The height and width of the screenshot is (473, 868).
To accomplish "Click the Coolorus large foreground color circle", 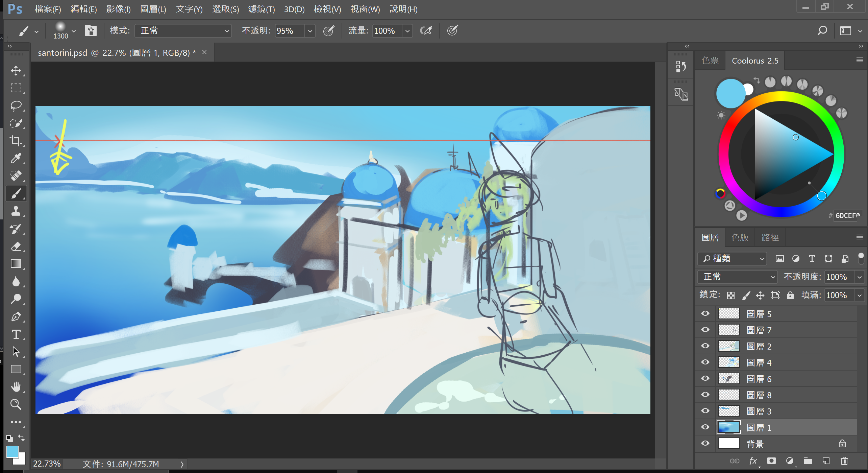I will click(730, 94).
